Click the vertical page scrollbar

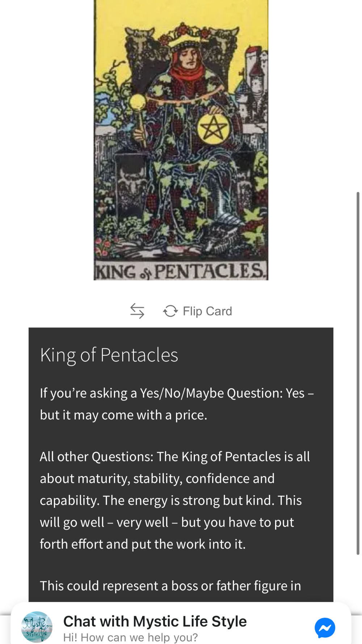tap(358, 373)
